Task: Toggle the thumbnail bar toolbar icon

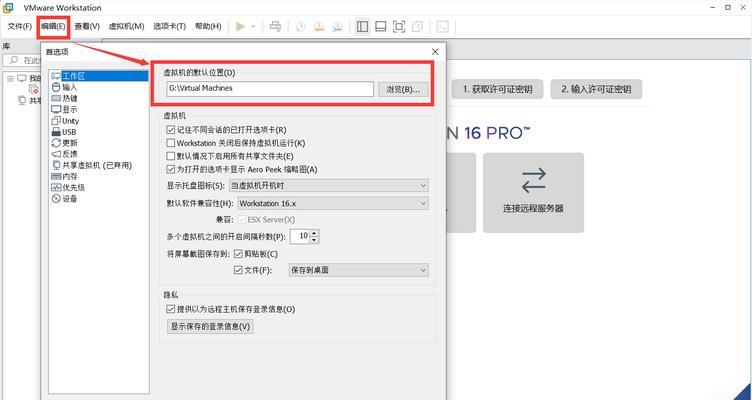Action: [381, 26]
